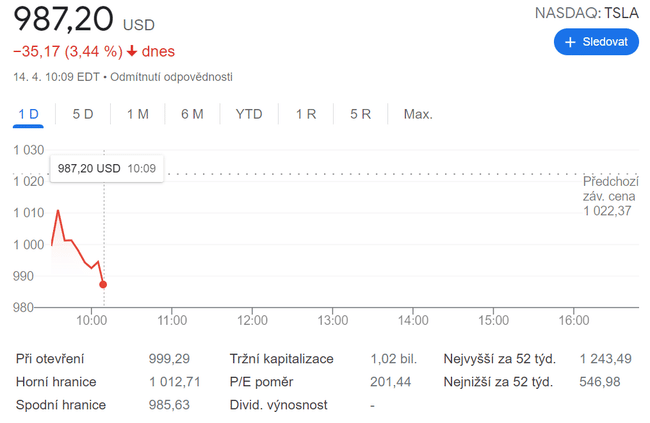The width and height of the screenshot is (650, 423).
Task: Click the Nejvyšší za 52 týd. label
Action: click(498, 358)
